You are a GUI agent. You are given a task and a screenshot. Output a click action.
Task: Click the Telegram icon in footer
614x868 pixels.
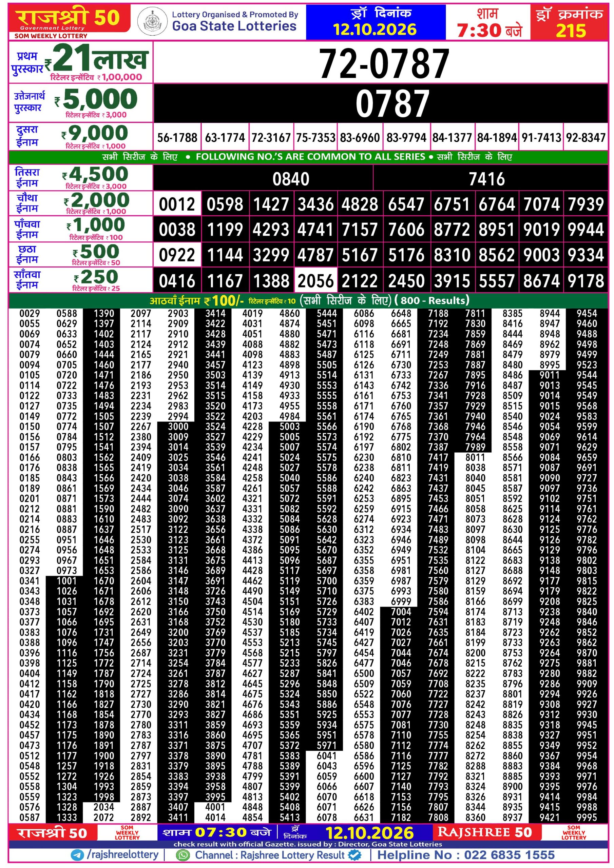point(78,855)
